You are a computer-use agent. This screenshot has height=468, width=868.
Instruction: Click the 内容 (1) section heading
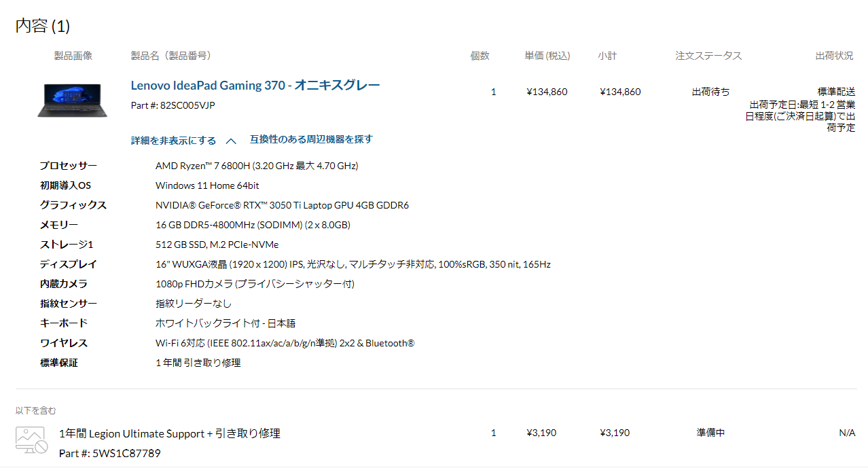43,26
